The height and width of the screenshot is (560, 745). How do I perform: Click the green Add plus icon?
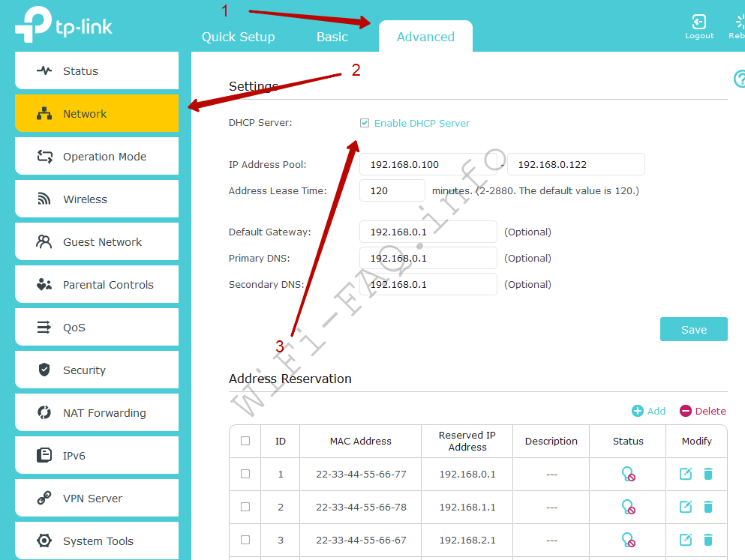tap(638, 411)
